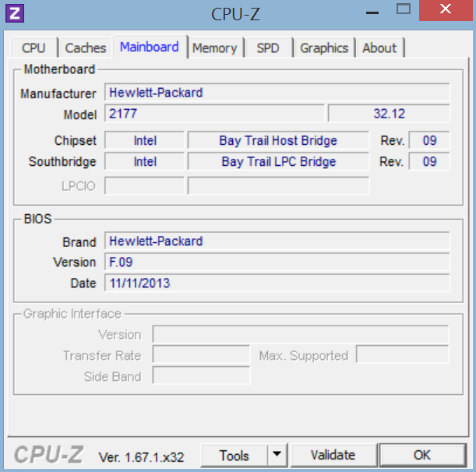The image size is (476, 472).
Task: Click Chipset vendor field Intel
Action: point(144,140)
